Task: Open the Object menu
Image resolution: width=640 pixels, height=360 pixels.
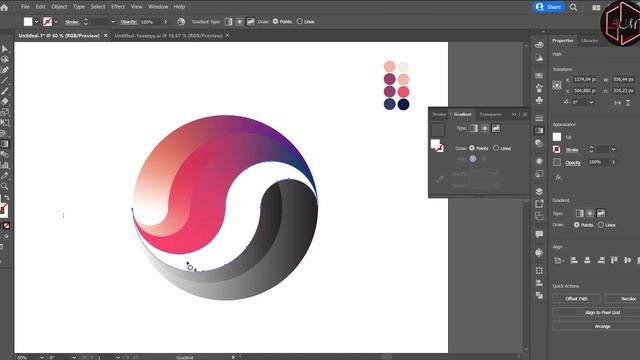Action: click(x=59, y=7)
